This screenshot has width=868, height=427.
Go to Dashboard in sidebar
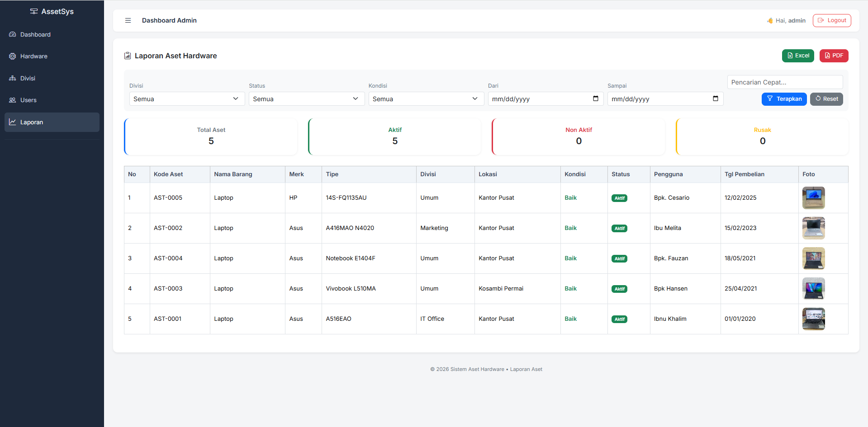[35, 34]
